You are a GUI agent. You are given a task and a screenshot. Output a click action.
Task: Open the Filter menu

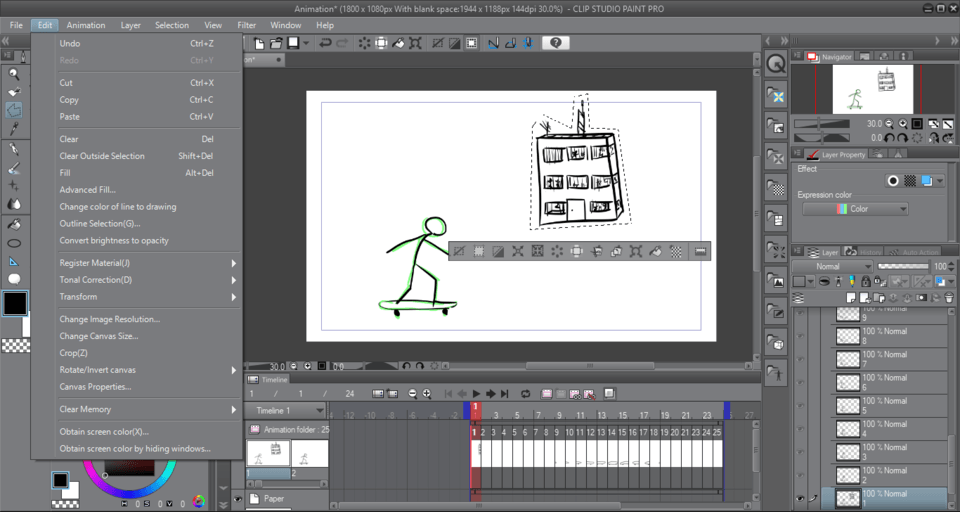pyautogui.click(x=246, y=25)
